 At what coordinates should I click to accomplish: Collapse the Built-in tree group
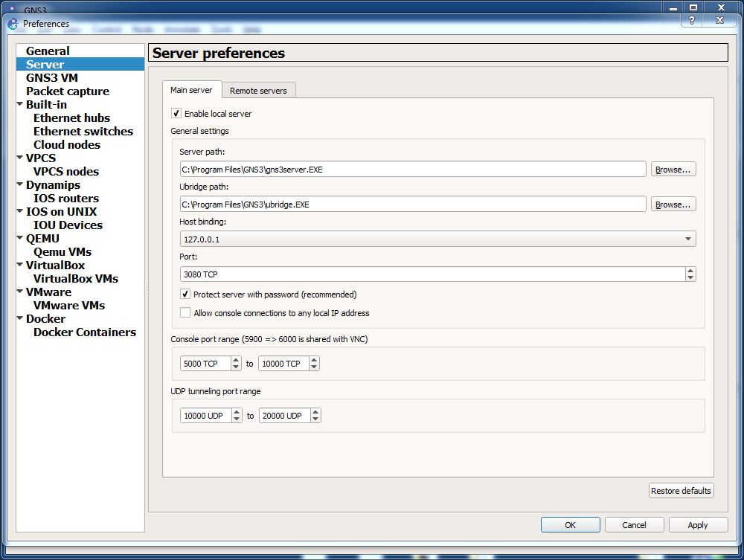(x=20, y=104)
